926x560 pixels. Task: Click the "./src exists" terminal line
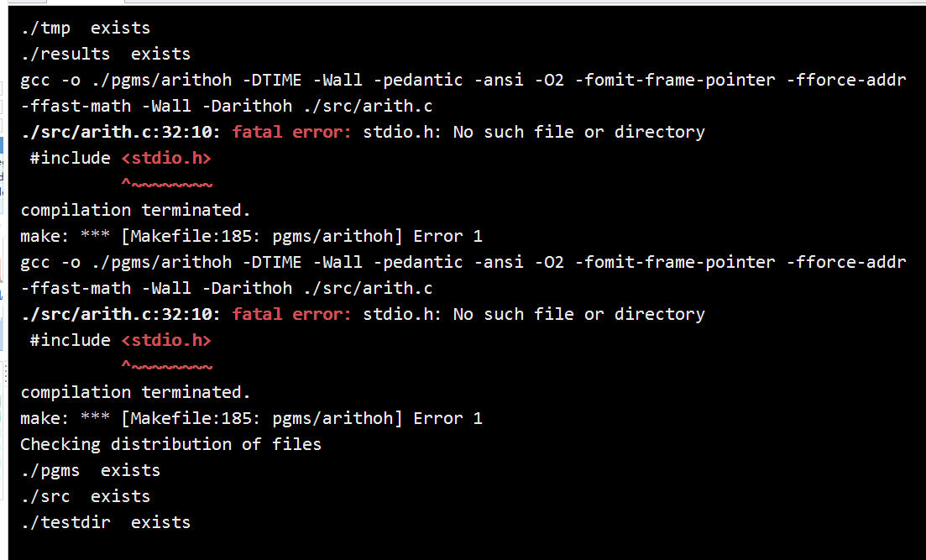(85, 496)
